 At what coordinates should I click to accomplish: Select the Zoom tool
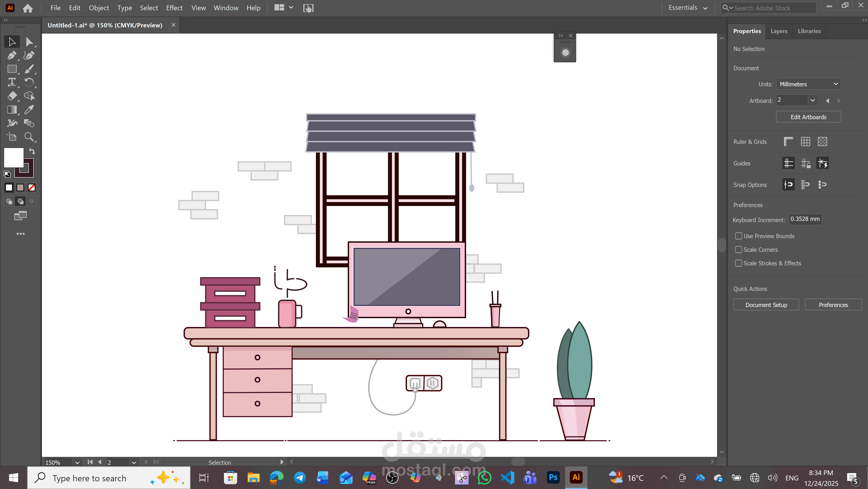[x=29, y=137]
